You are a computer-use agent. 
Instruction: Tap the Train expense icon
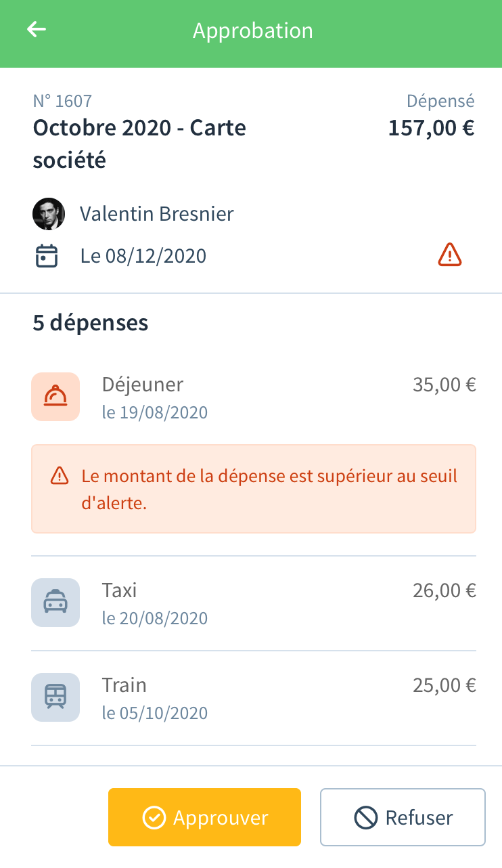coord(55,697)
